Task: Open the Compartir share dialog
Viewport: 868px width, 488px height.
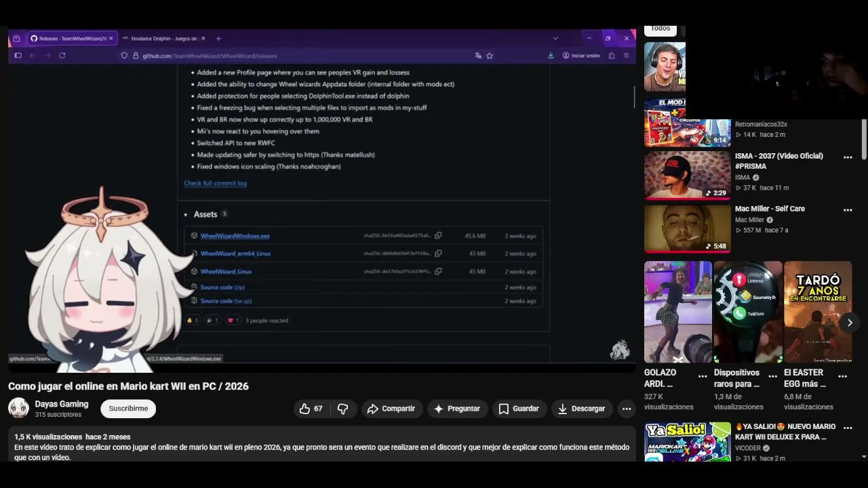Action: [391, 409]
